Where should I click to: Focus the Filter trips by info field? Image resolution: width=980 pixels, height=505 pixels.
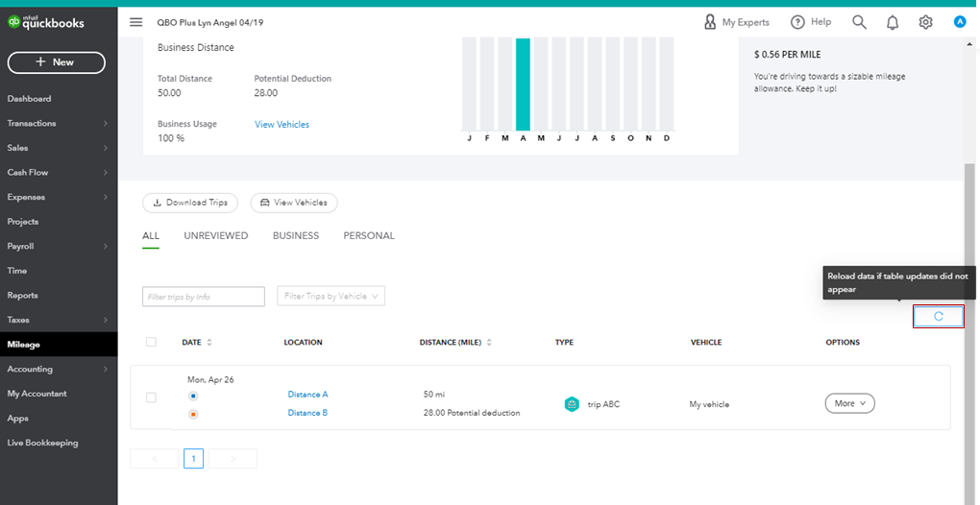[x=204, y=297]
